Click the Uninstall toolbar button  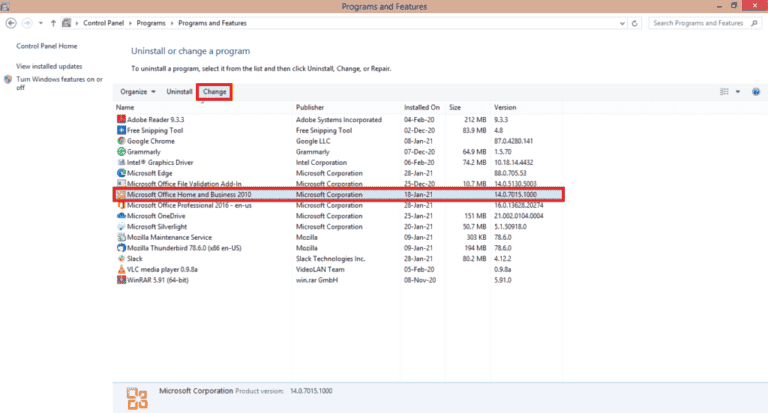point(179,92)
